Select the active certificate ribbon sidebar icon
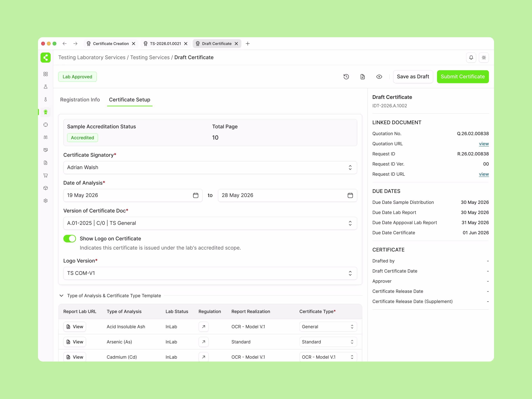 coord(46,112)
